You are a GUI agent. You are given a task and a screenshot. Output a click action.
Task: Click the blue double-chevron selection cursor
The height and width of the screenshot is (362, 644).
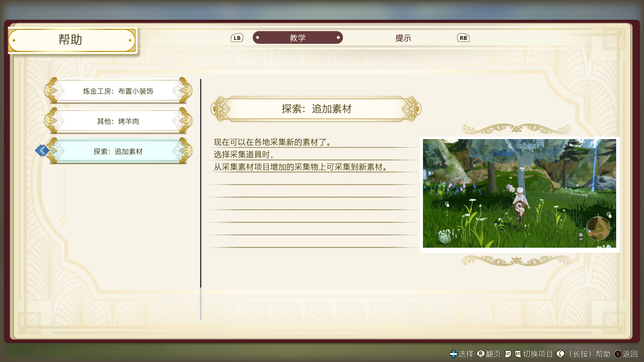click(41, 150)
